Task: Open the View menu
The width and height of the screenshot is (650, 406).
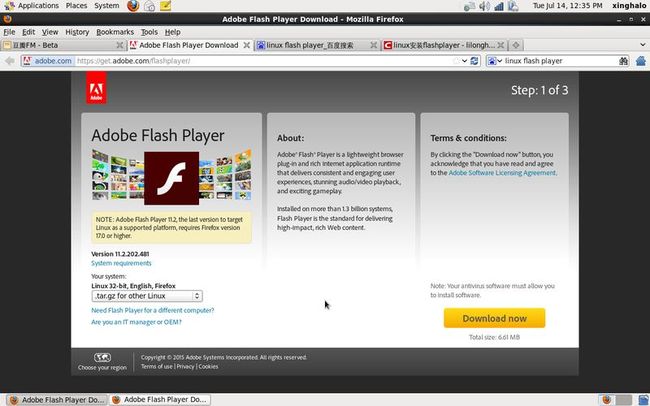Action: [50, 32]
